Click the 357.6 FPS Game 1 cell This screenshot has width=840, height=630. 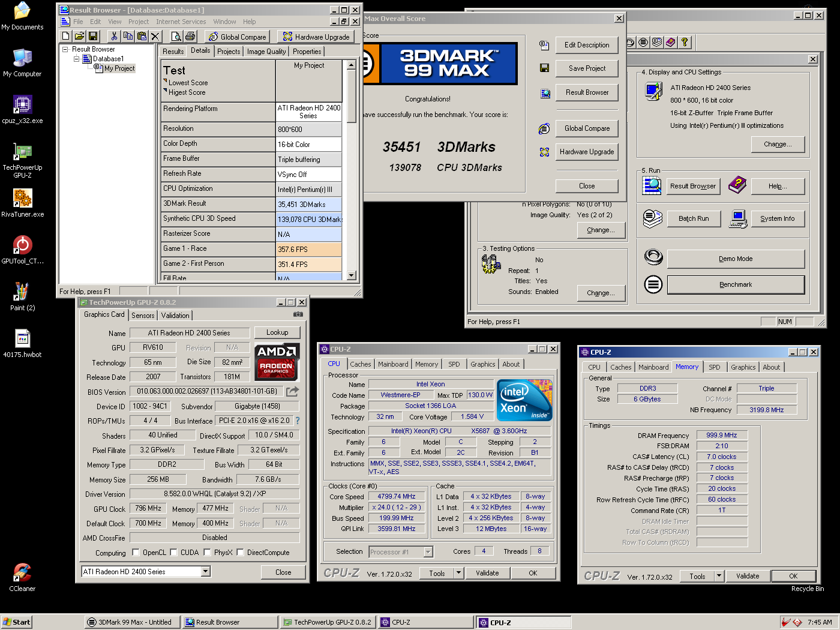point(309,250)
